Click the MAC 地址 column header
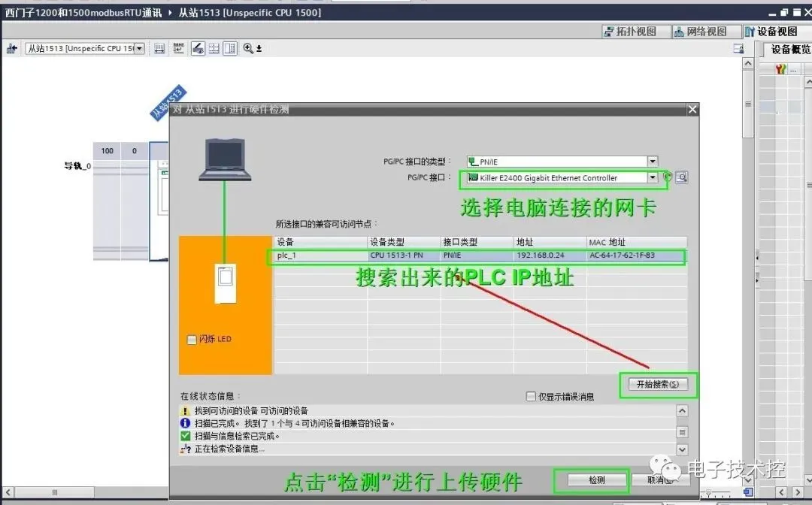The height and width of the screenshot is (505, 812). pyautogui.click(x=637, y=242)
